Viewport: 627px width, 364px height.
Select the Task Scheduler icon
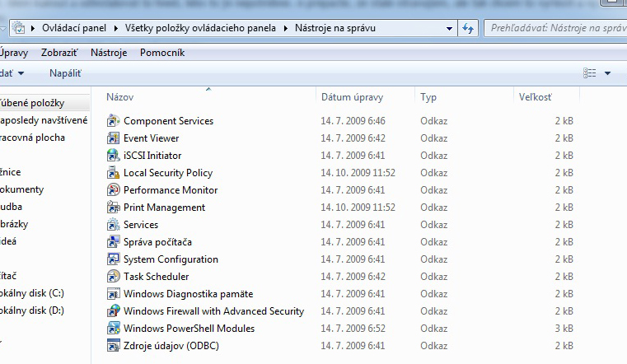114,277
